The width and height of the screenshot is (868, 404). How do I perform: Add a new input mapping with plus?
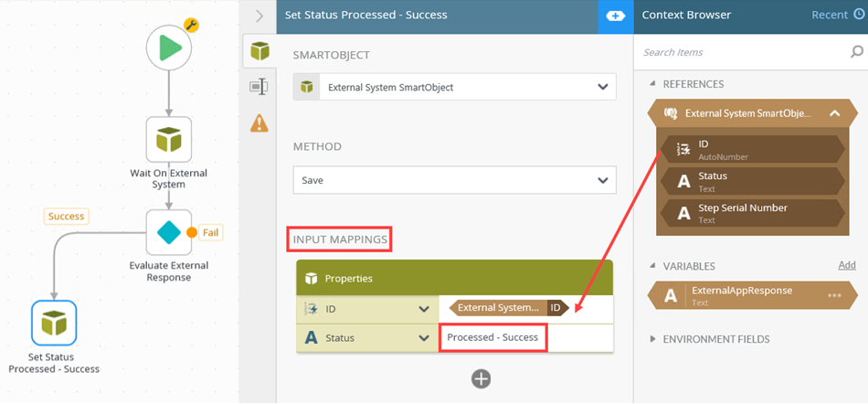481,378
